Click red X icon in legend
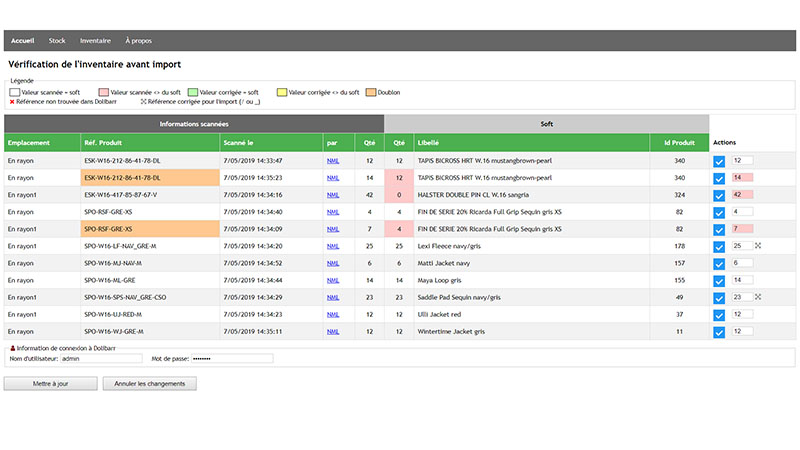800x450 pixels. point(11,102)
